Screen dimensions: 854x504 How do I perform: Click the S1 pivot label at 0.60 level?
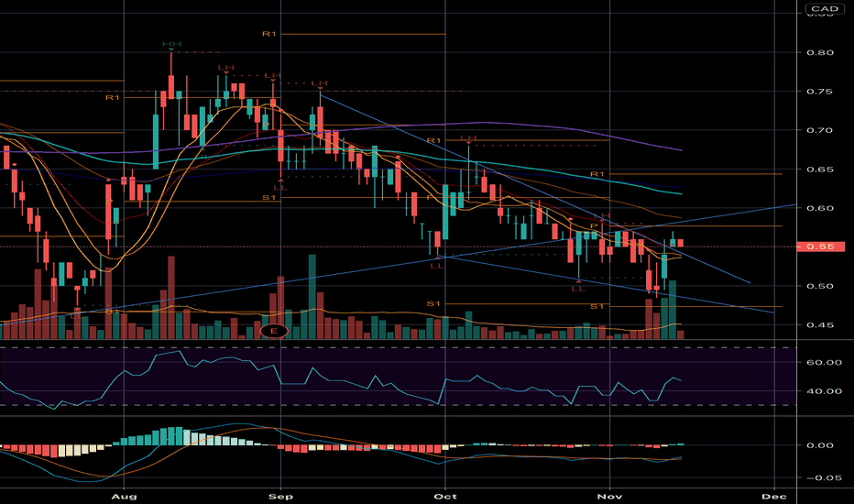[x=269, y=198]
